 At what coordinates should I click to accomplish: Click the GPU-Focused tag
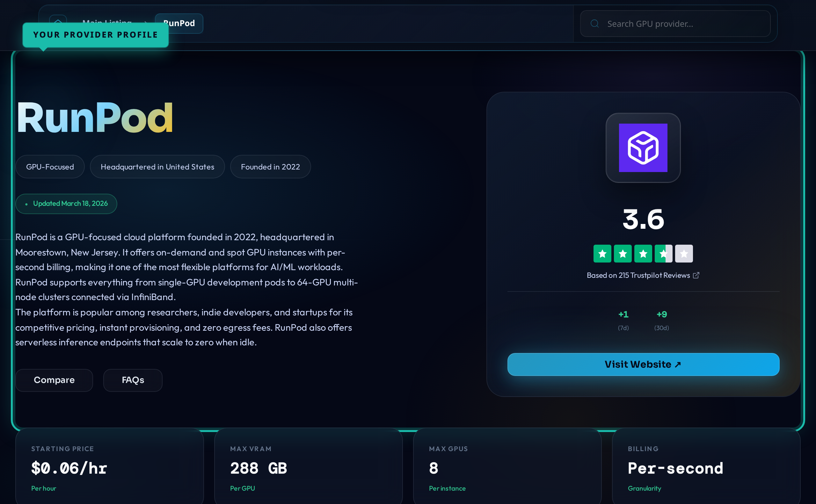tap(50, 167)
